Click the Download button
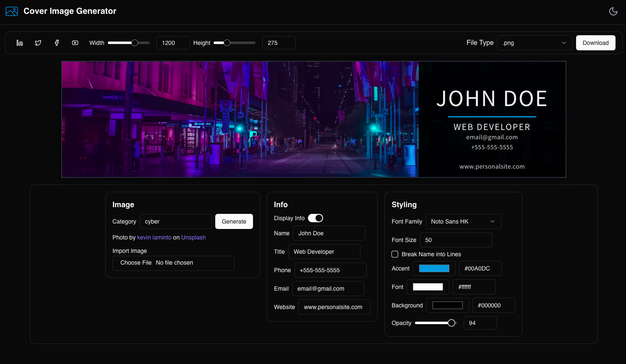Viewport: 626px width, 364px height. pyautogui.click(x=596, y=43)
